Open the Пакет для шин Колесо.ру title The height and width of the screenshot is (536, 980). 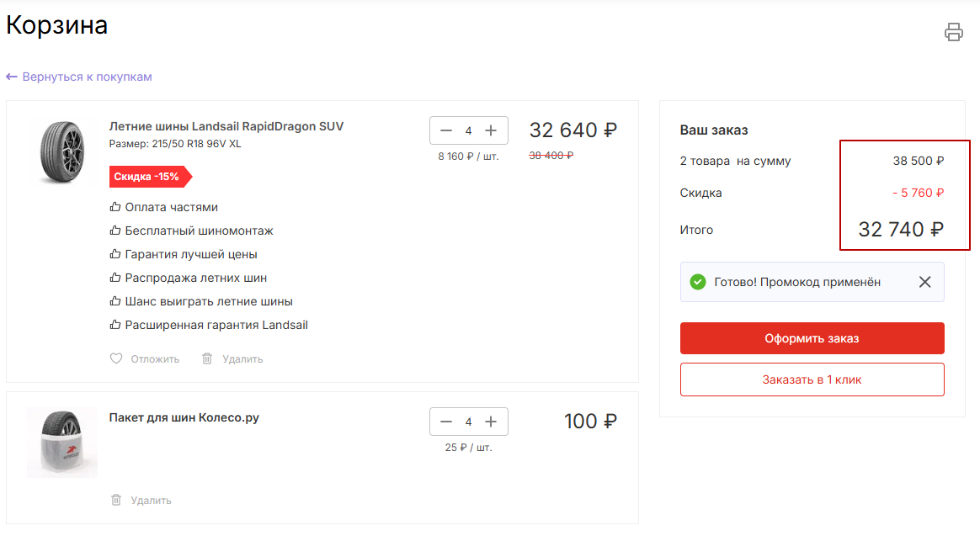(184, 417)
